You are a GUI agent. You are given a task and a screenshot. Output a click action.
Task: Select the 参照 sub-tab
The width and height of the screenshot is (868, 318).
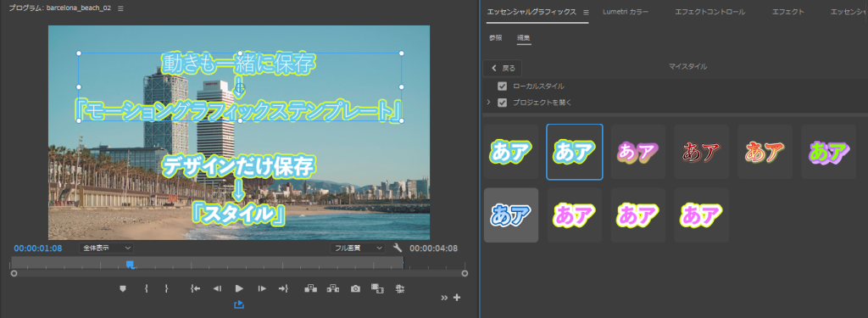click(x=495, y=38)
